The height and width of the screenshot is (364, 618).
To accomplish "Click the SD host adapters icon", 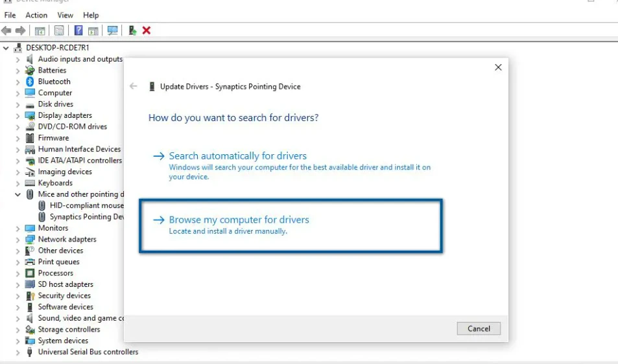I will [30, 284].
